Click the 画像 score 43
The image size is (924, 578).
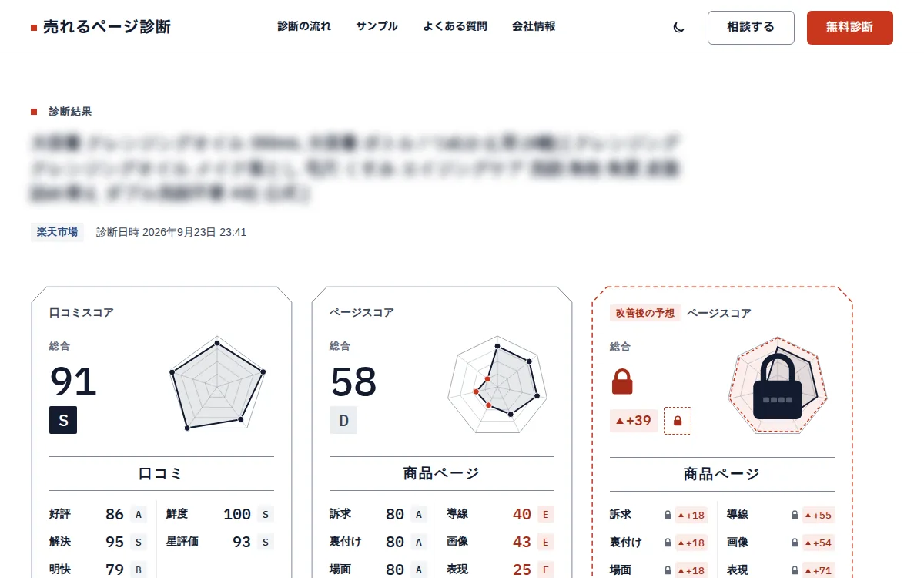(522, 542)
